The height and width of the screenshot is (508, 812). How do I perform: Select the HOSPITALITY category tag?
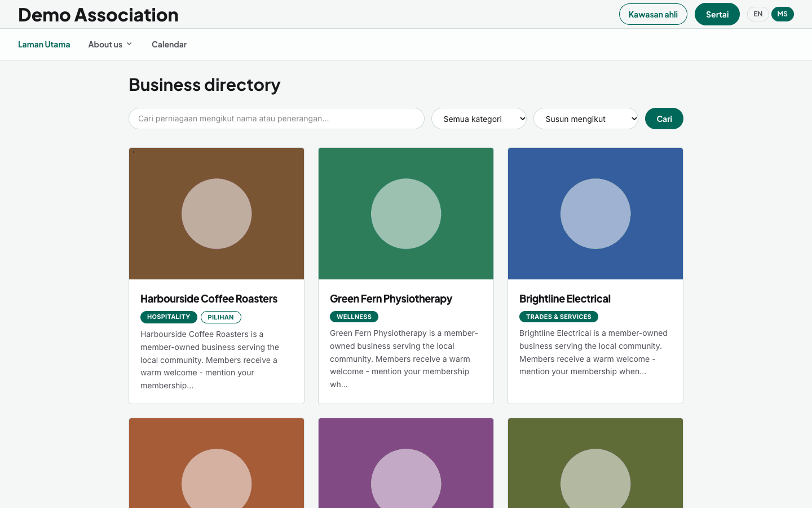169,317
